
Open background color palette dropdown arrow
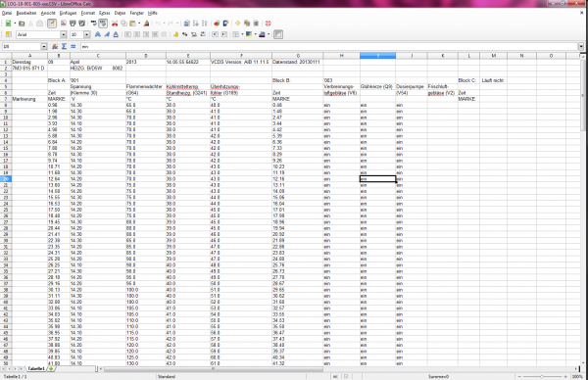click(x=255, y=34)
